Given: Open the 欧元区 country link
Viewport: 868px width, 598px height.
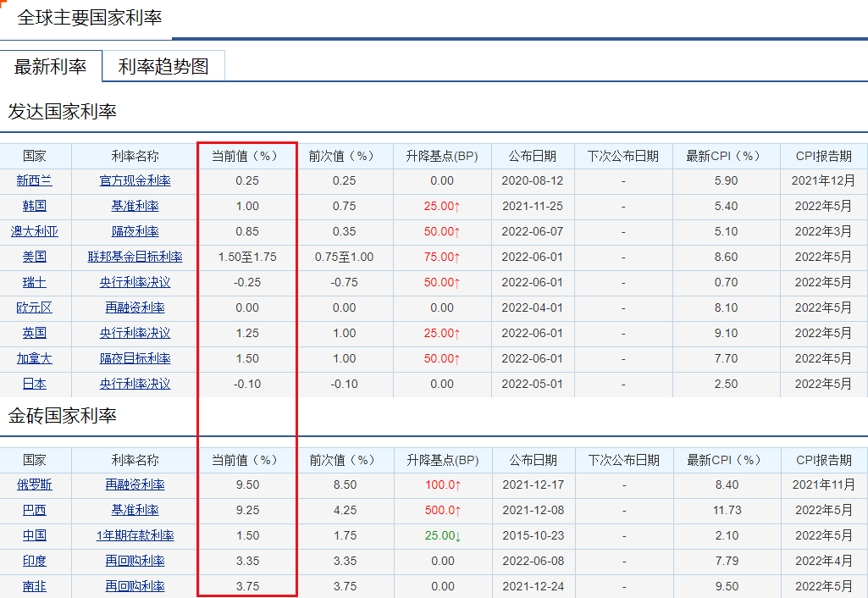Looking at the screenshot, I should 35,307.
